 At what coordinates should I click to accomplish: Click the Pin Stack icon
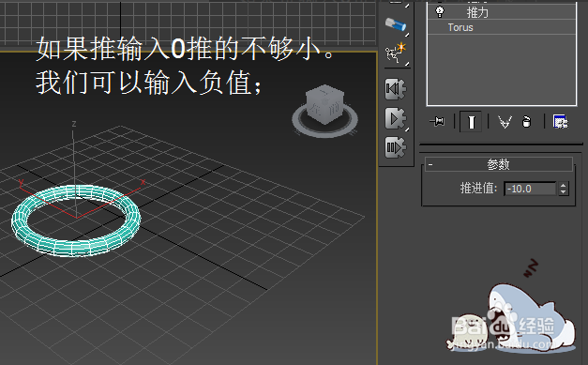pos(437,122)
